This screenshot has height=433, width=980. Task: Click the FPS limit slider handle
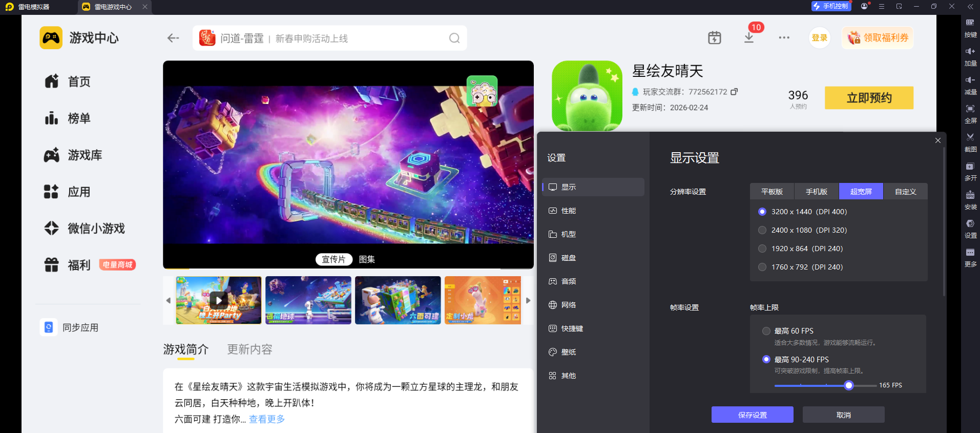pos(849,385)
